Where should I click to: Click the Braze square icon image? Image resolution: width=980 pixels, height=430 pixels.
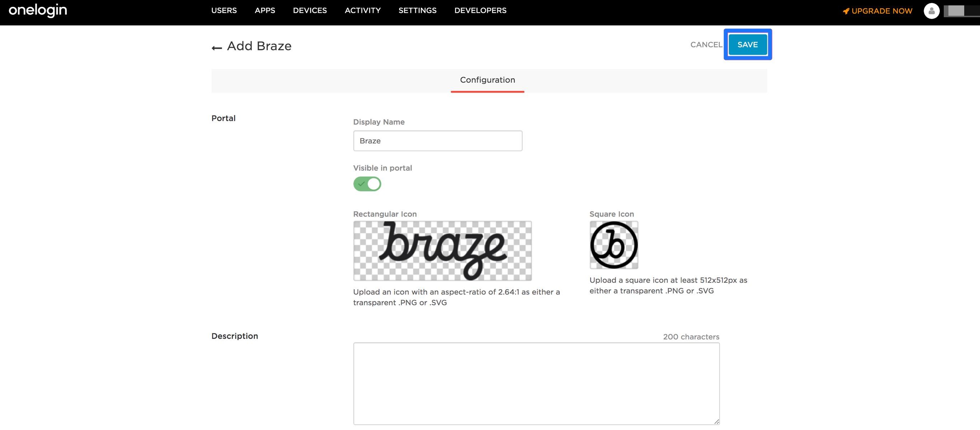pyautogui.click(x=614, y=245)
